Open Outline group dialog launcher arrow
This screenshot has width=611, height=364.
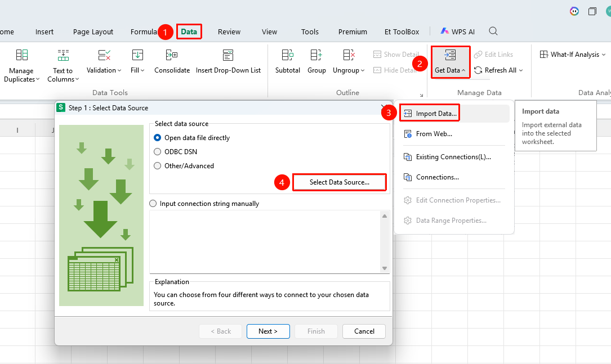421,95
